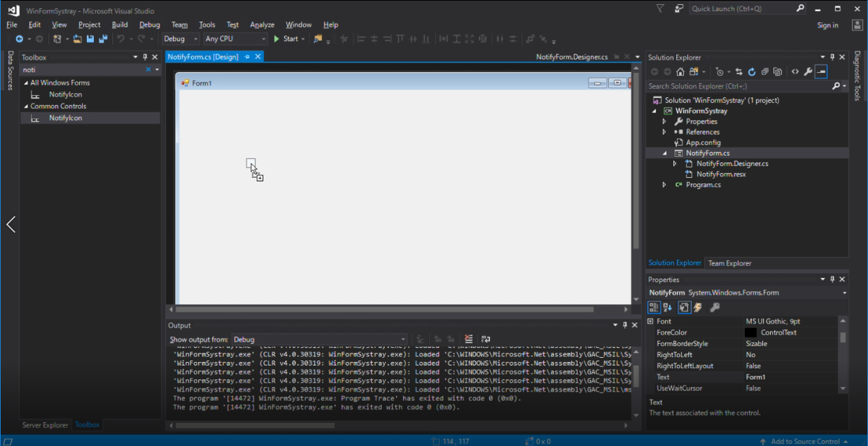Click the Navigate Backward toolbar icon
868x446 pixels.
point(19,39)
